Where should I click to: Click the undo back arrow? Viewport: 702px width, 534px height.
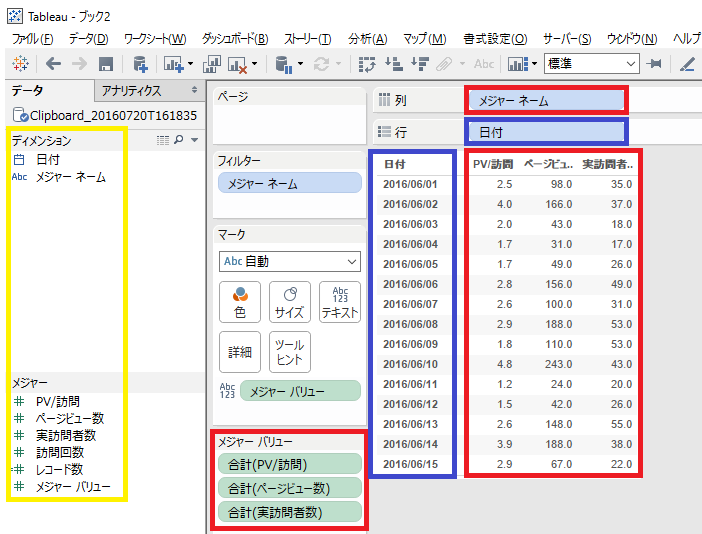(x=53, y=64)
